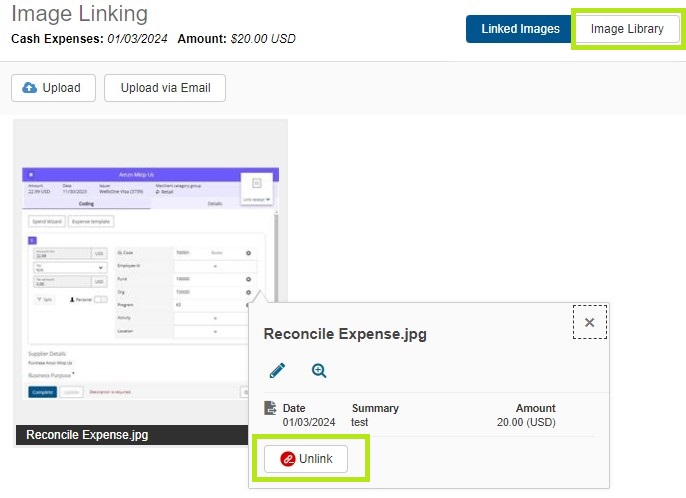Click the gear icon beside GL Code

[x=248, y=253]
